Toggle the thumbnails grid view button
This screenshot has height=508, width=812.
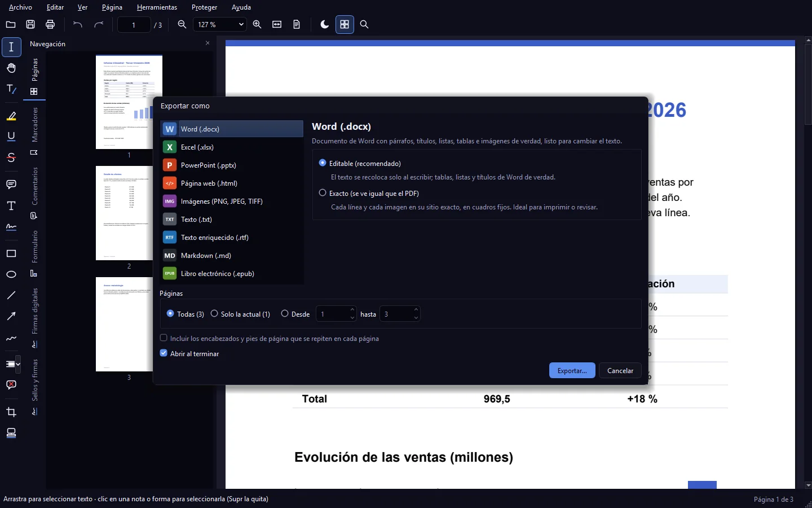(345, 24)
